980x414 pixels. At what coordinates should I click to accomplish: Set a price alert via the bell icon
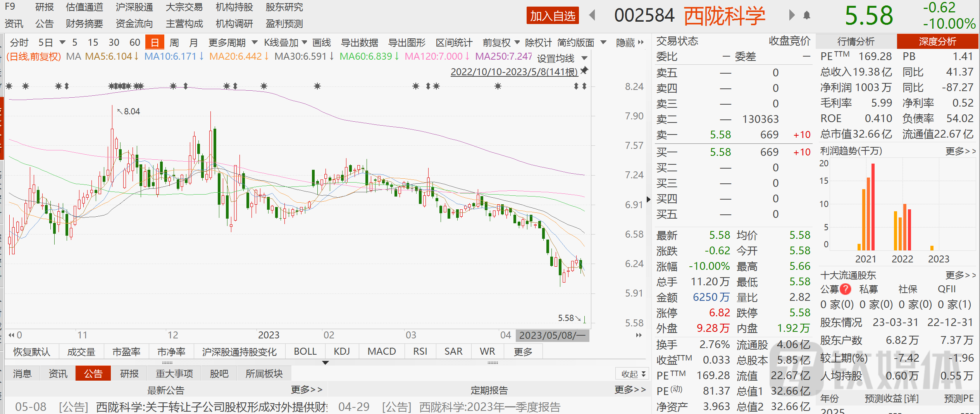pyautogui.click(x=806, y=16)
